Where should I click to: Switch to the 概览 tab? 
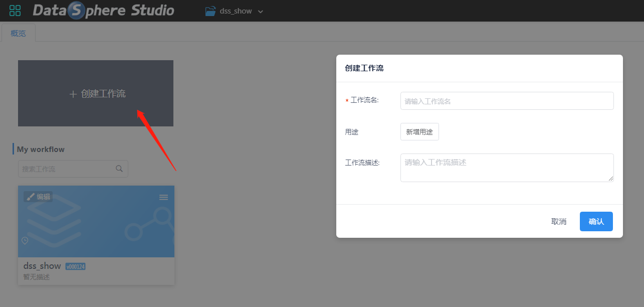pyautogui.click(x=18, y=33)
